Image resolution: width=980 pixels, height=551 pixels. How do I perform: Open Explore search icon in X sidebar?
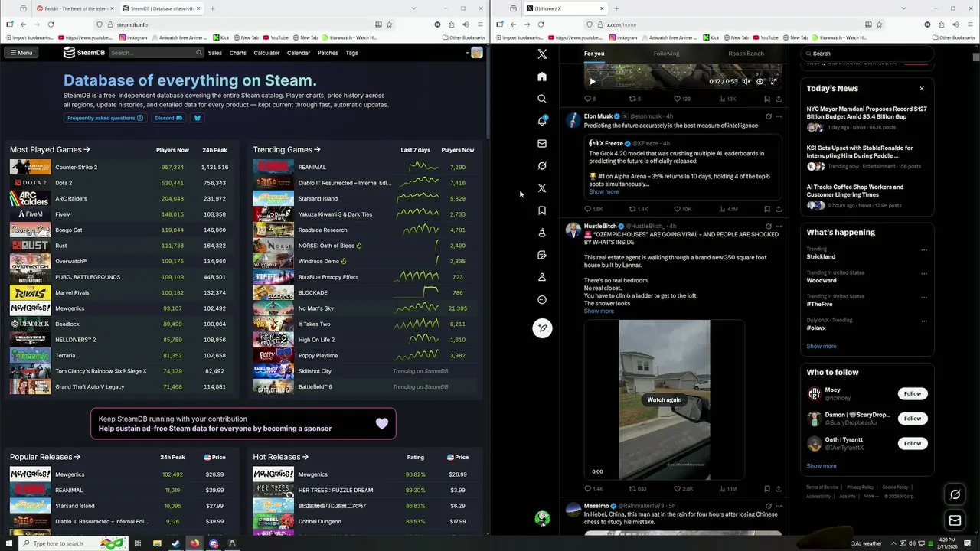[x=542, y=99]
